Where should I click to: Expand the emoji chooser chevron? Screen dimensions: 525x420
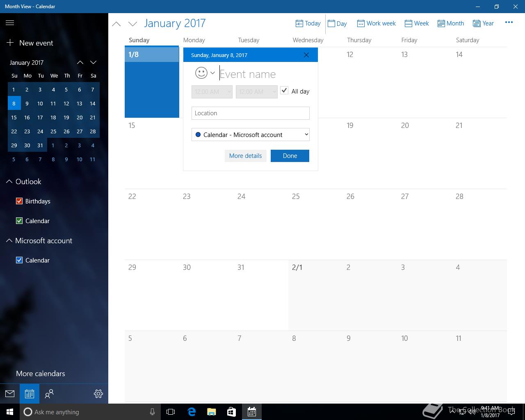coord(212,73)
